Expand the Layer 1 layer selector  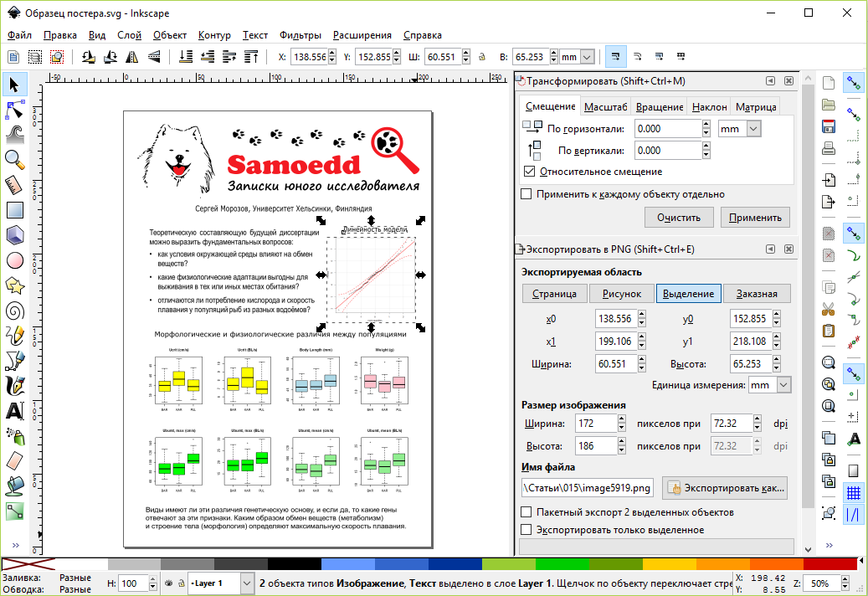pyautogui.click(x=247, y=583)
